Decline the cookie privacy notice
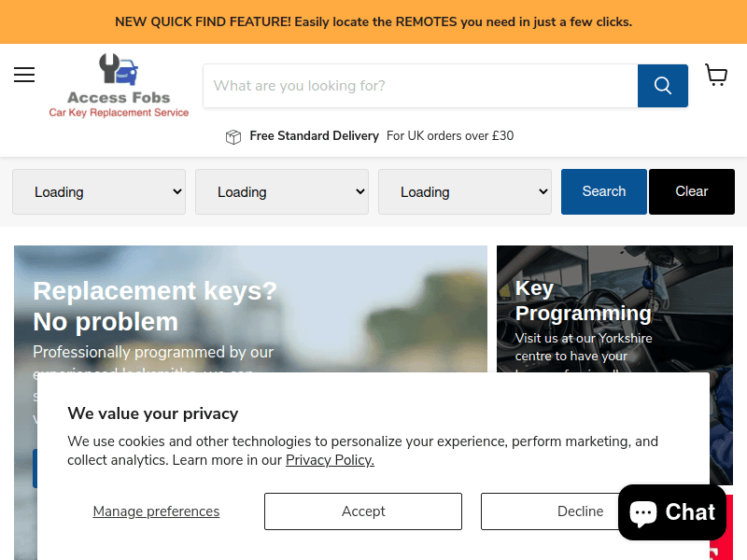This screenshot has width=747, height=560. (580, 511)
